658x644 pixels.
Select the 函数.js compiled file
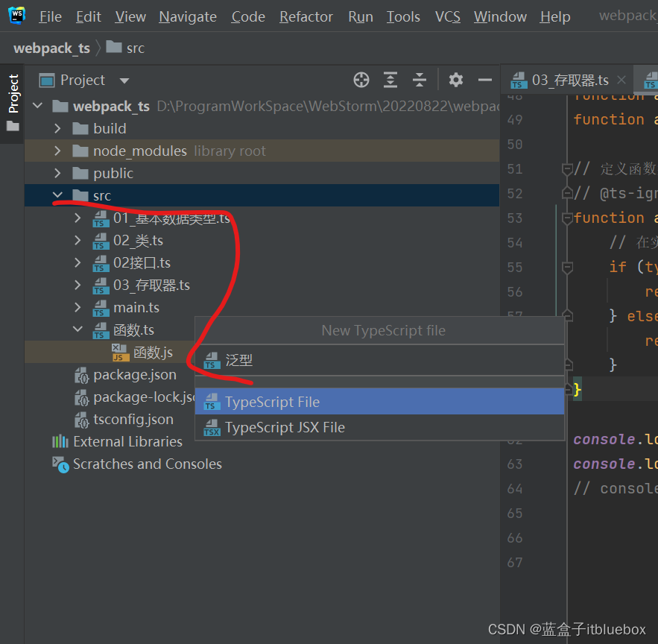(153, 353)
